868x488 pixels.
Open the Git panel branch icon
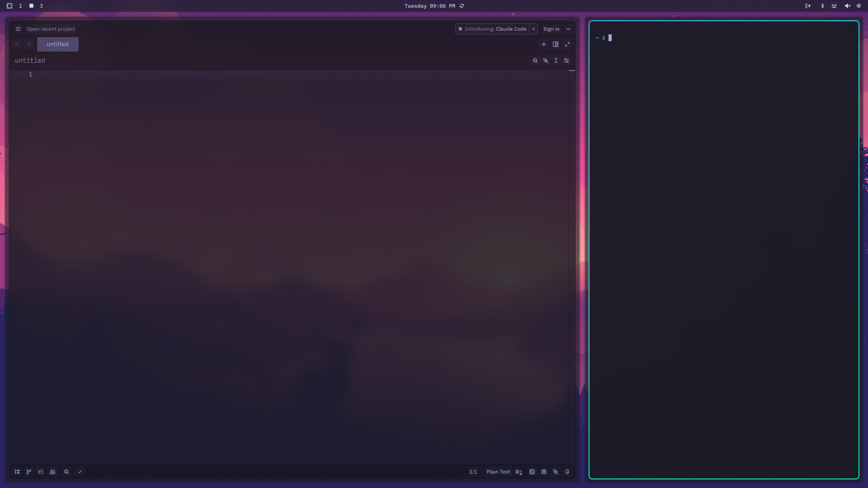point(29,472)
